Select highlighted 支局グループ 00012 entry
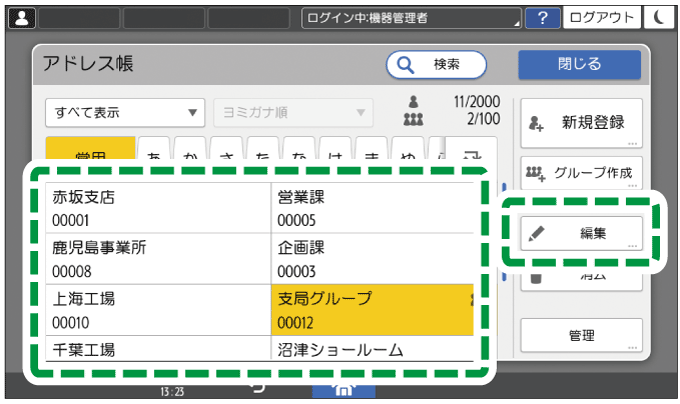 (x=373, y=310)
